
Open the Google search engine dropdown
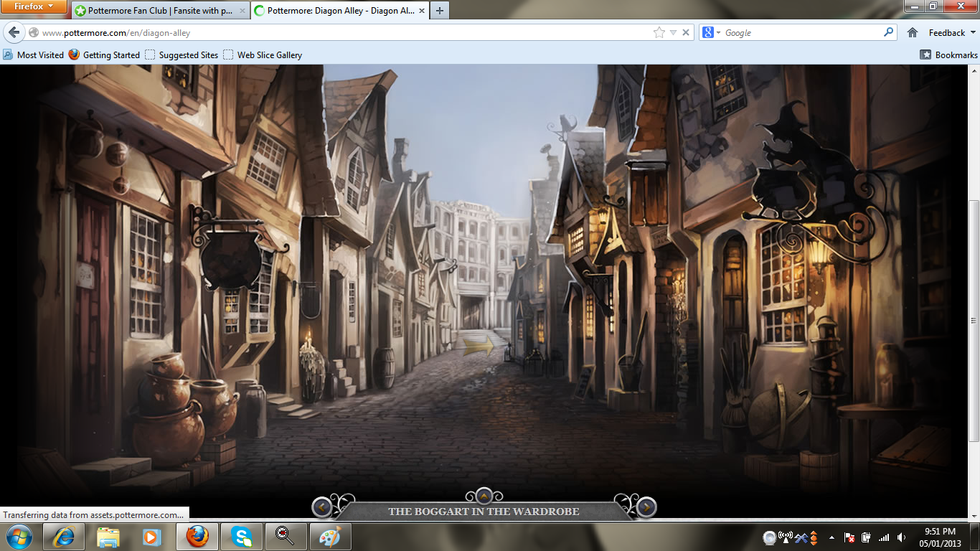pos(718,32)
